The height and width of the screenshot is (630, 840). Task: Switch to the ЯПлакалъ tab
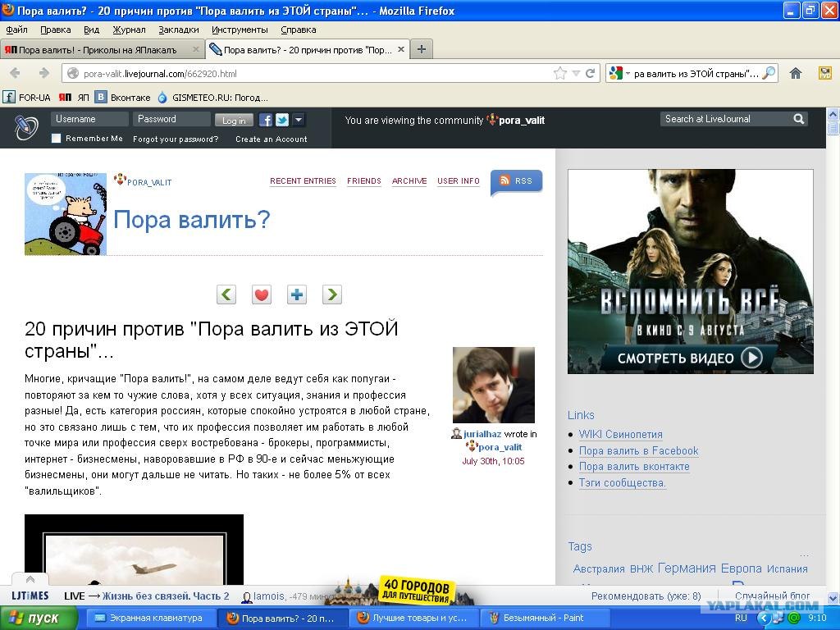pyautogui.click(x=97, y=49)
